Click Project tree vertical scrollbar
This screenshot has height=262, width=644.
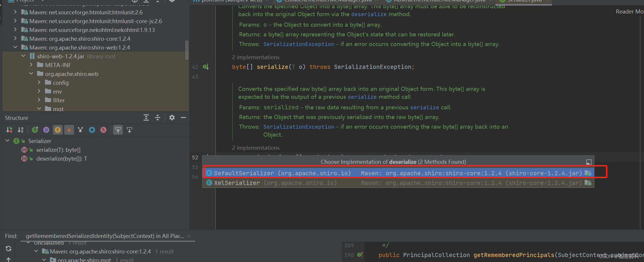187,50
